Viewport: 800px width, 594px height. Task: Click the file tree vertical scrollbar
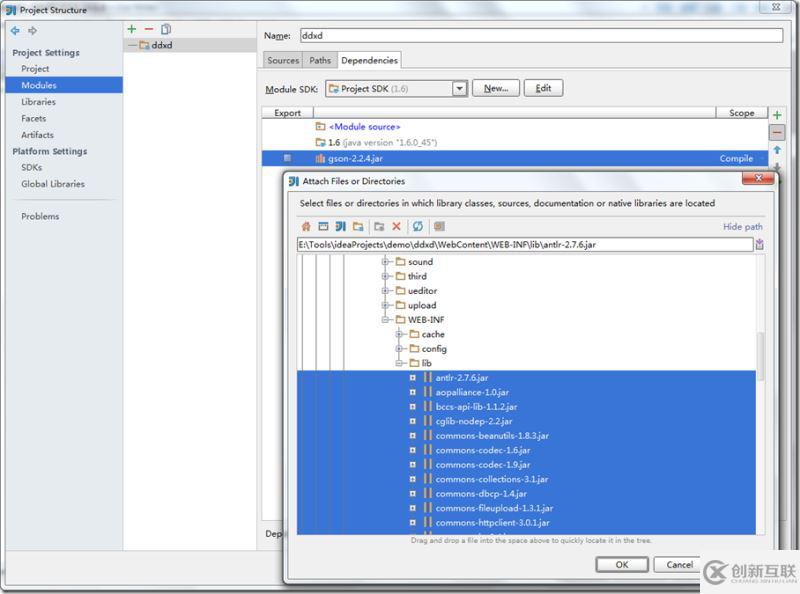(760, 356)
